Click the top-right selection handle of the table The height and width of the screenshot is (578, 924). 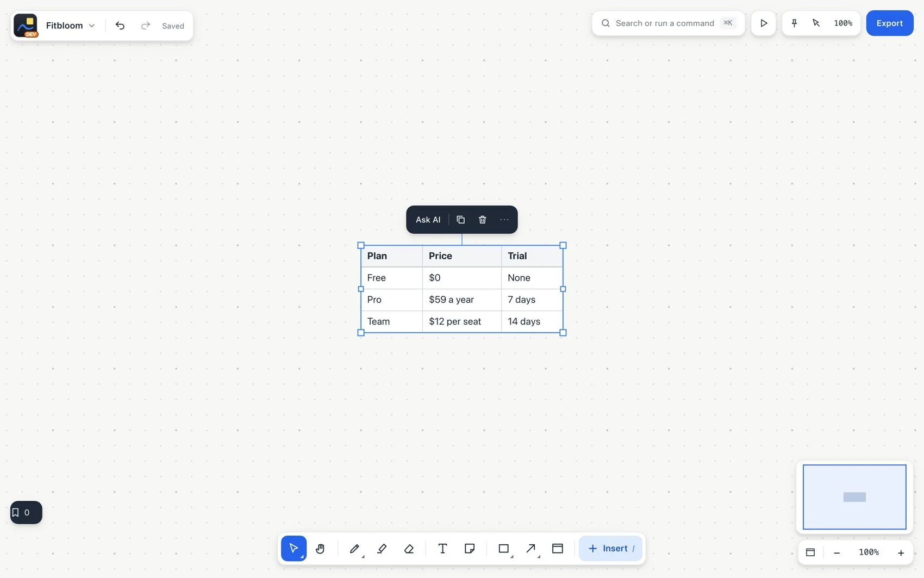(563, 245)
